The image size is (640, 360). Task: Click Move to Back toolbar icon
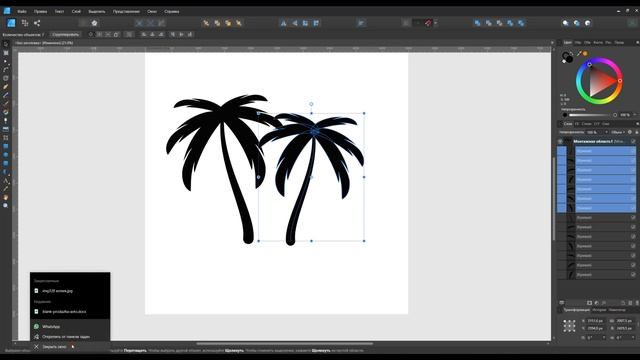coord(207,23)
